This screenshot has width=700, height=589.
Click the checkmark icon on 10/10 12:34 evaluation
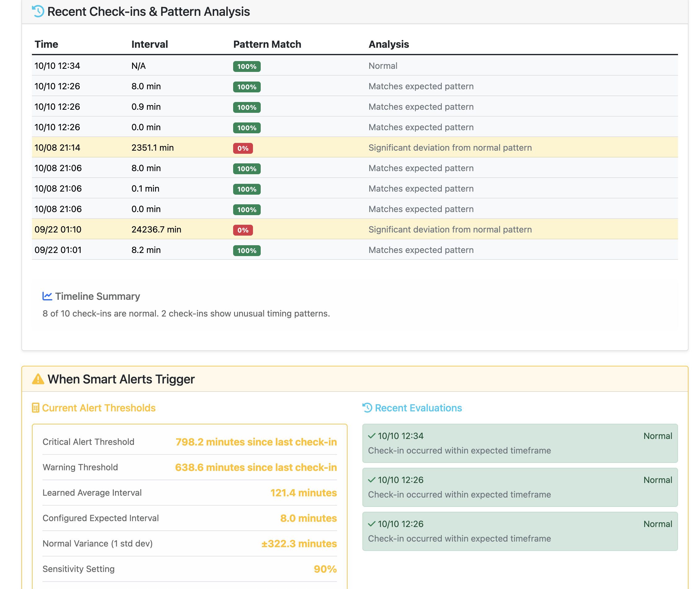371,436
